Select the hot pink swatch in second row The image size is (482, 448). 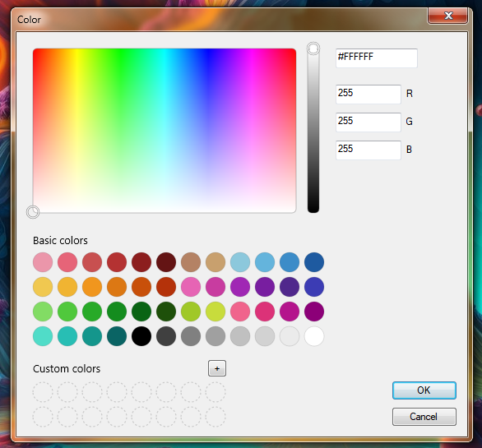191,287
